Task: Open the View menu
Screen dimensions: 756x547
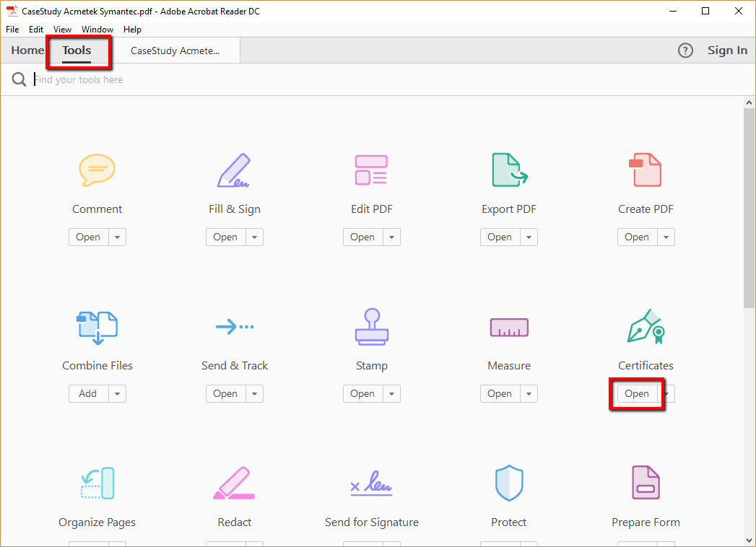Action: [x=62, y=30]
